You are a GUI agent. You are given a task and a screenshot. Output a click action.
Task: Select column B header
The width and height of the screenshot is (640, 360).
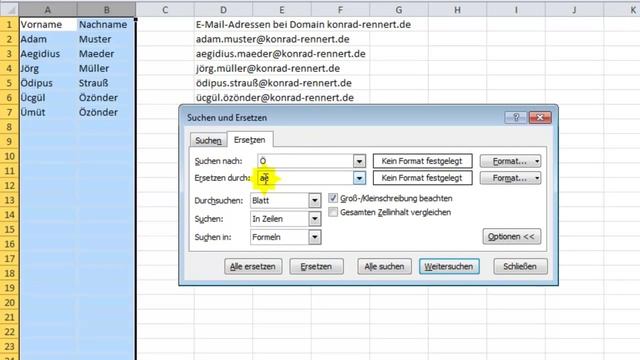[x=106, y=9]
